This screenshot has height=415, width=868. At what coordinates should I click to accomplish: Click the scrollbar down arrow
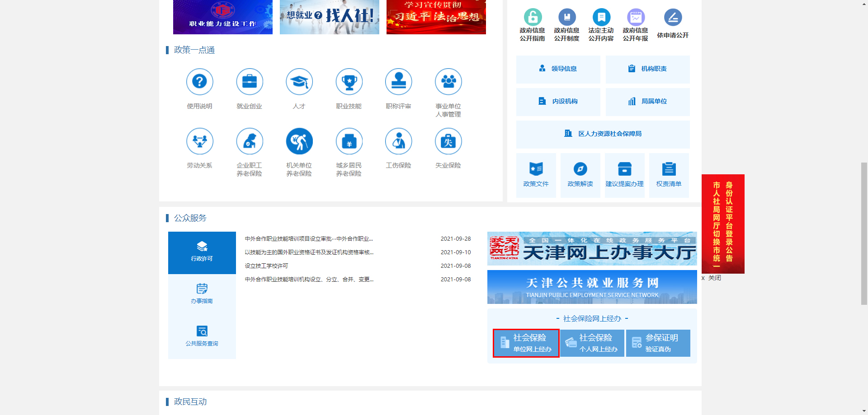864,411
